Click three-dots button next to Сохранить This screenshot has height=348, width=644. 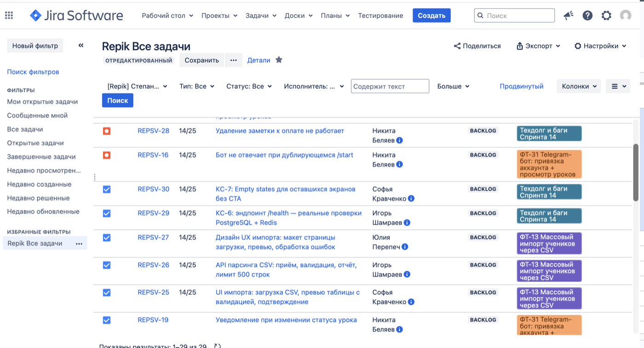234,60
